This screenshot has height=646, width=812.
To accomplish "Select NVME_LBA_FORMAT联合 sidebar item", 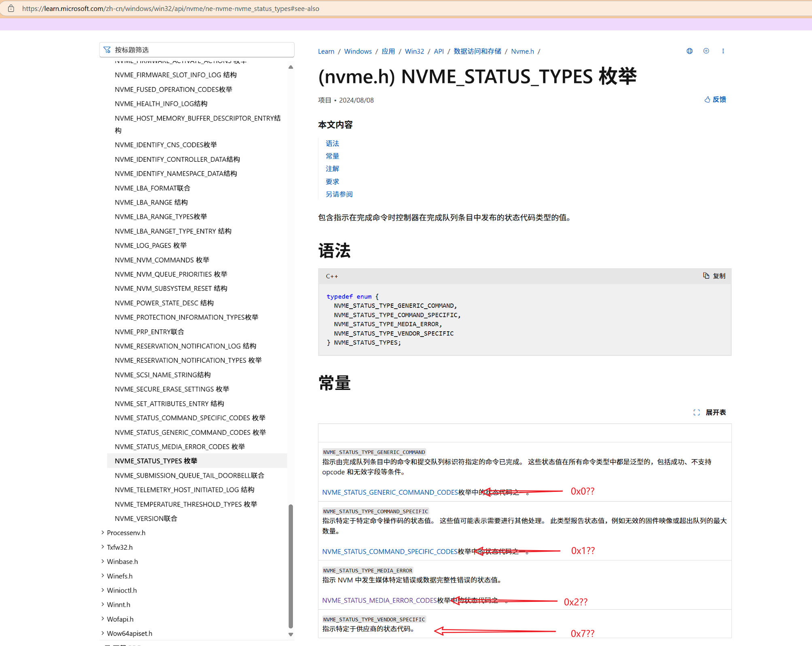I will 153,188.
